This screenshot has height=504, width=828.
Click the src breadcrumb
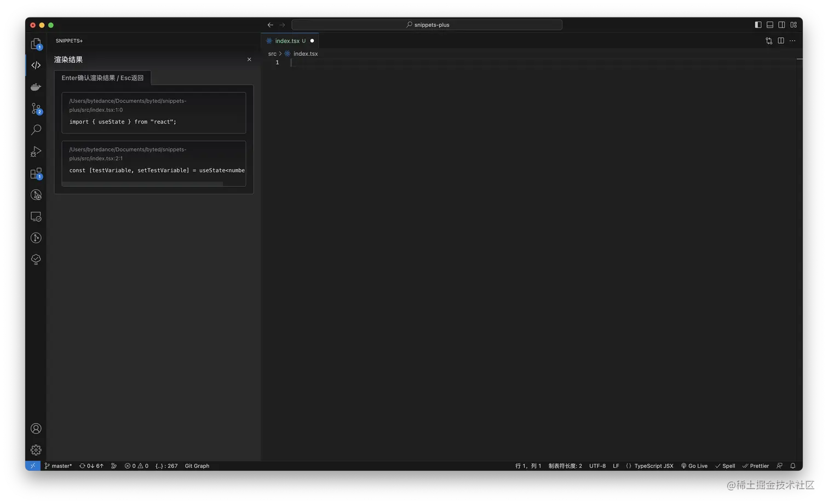[272, 54]
